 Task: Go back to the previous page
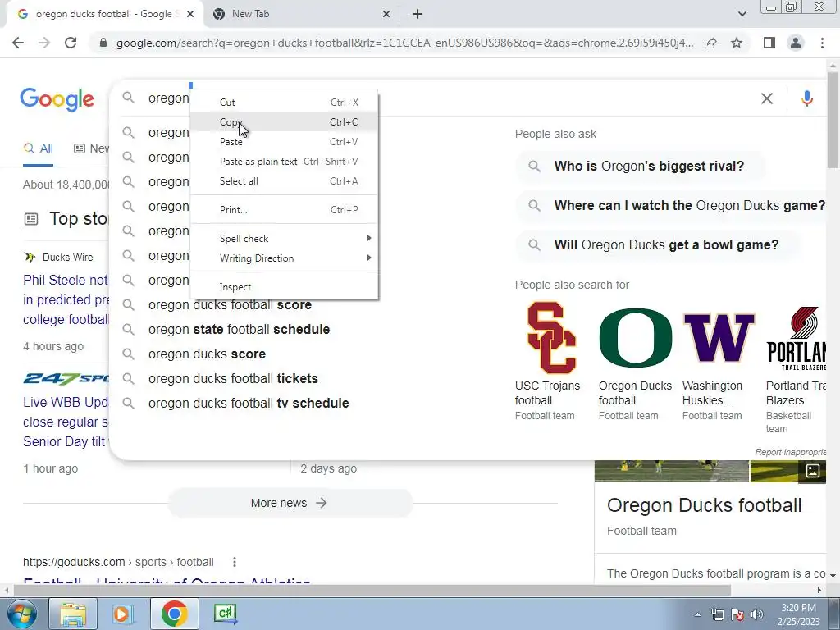pos(18,43)
